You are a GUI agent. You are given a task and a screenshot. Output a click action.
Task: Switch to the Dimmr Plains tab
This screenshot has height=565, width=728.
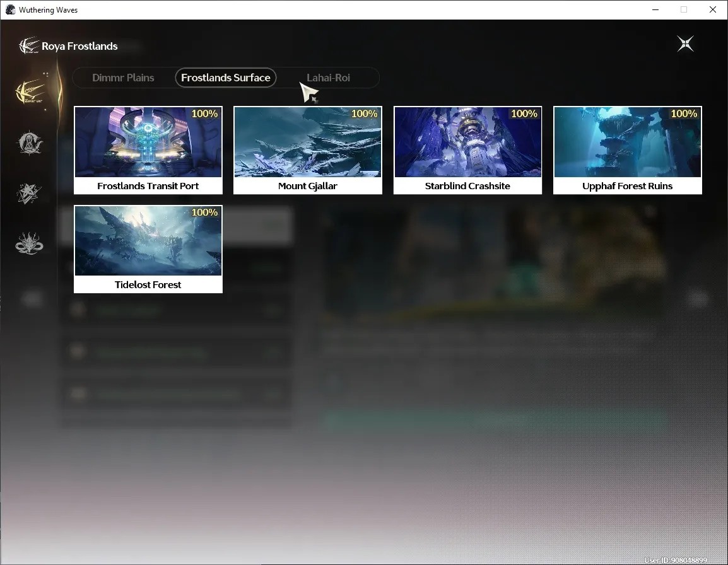123,78
